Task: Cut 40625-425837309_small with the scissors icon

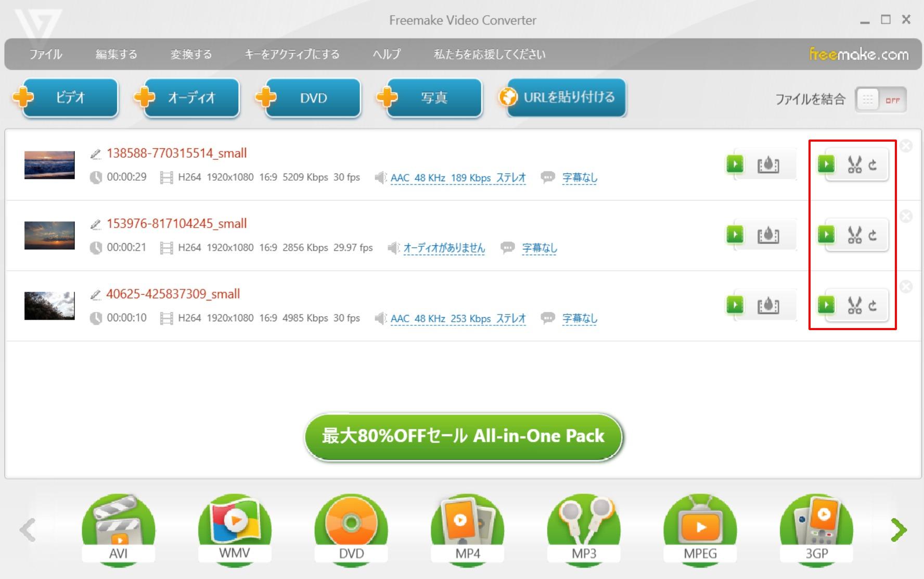Action: (854, 306)
